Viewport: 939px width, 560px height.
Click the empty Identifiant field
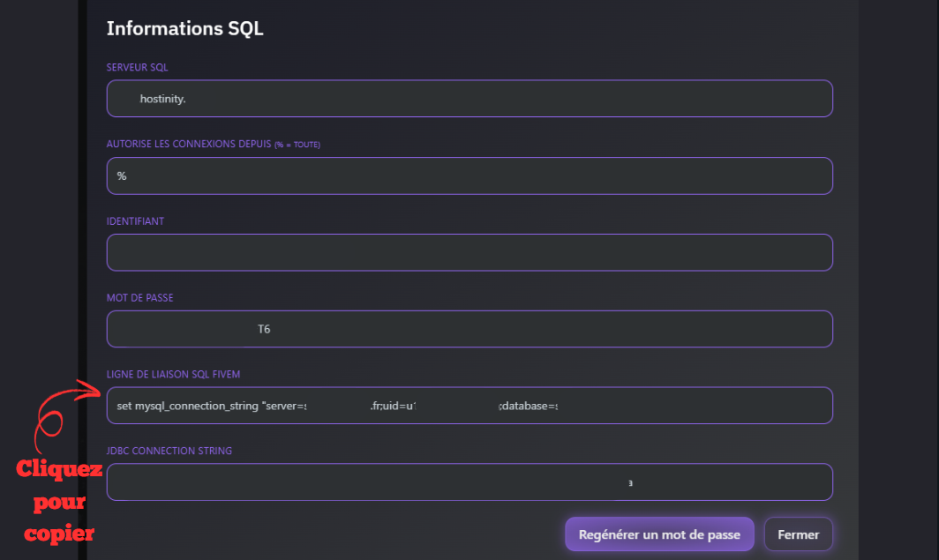coord(469,252)
